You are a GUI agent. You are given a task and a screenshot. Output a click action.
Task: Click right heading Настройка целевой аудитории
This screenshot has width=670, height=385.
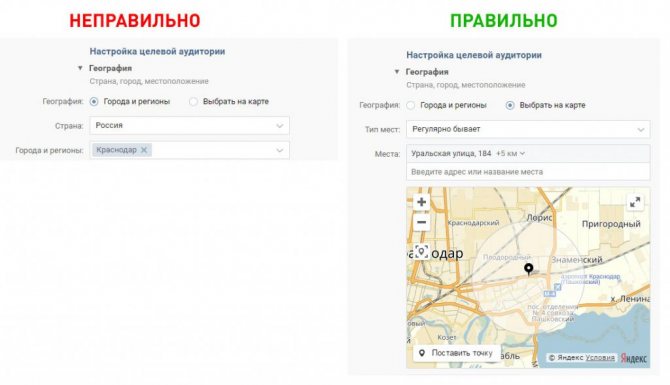tap(474, 55)
